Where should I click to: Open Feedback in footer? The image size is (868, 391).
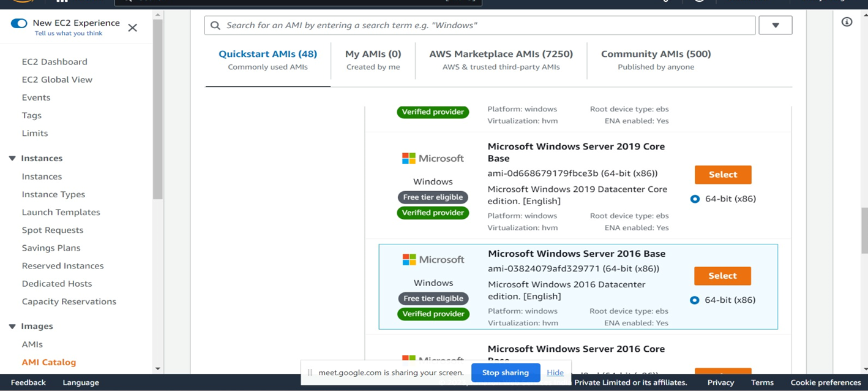tap(28, 382)
